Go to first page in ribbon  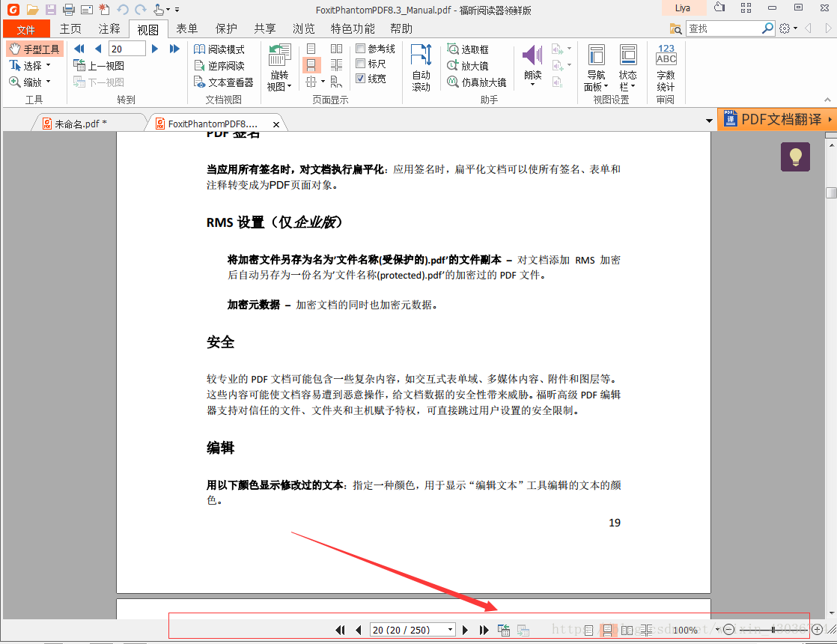[x=79, y=49]
